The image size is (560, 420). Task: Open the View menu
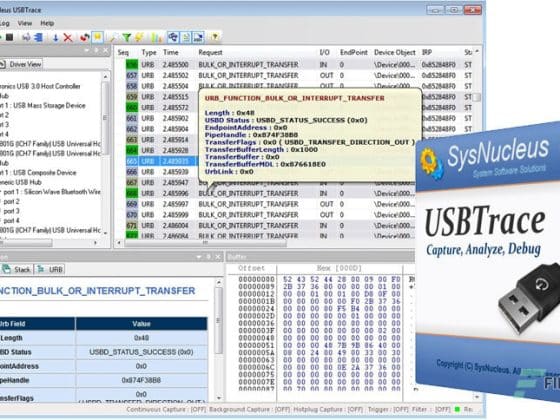click(x=25, y=23)
